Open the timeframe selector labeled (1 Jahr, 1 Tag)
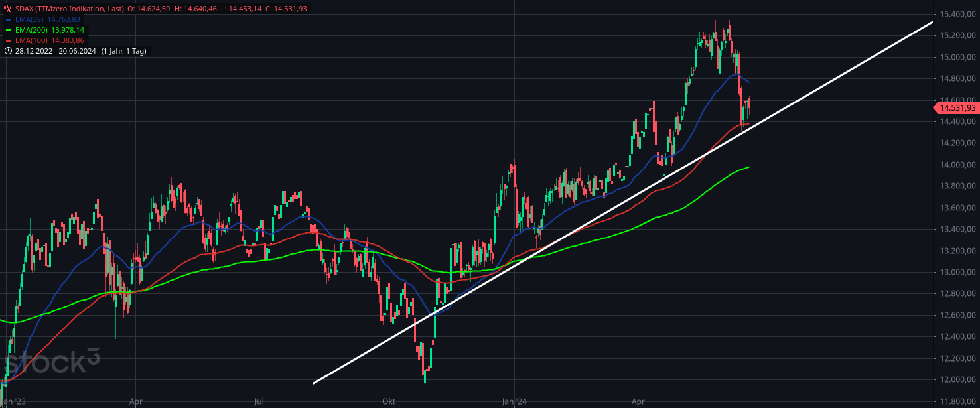The image size is (980, 408). click(124, 50)
